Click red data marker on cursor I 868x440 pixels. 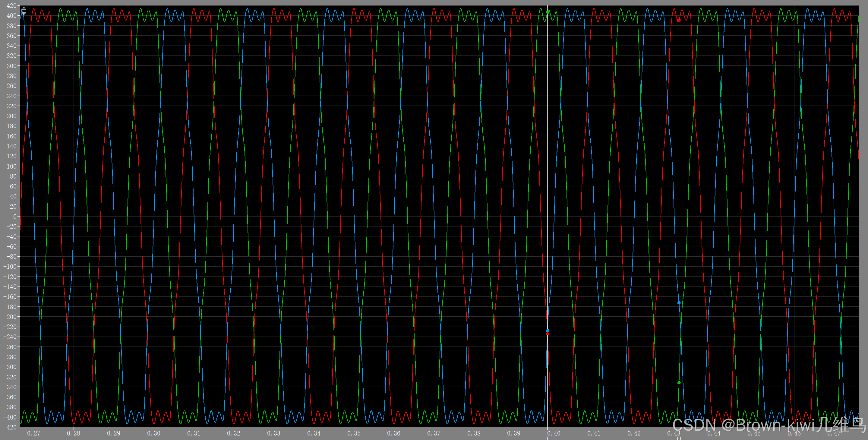click(x=547, y=334)
